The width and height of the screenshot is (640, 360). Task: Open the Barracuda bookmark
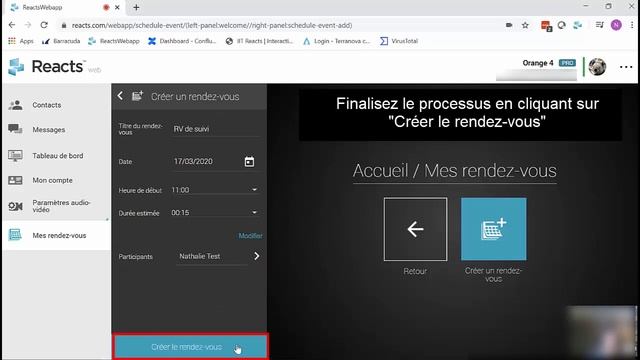61,41
